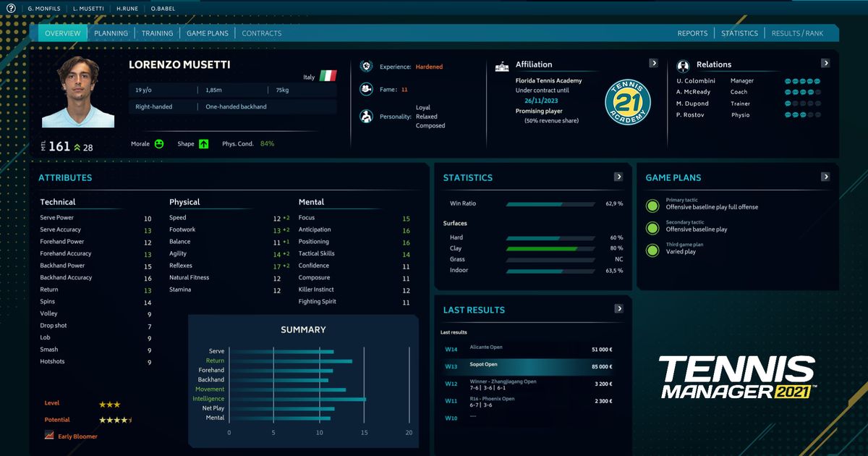Click the green Morale smiley icon
The image size is (868, 456).
tap(158, 143)
